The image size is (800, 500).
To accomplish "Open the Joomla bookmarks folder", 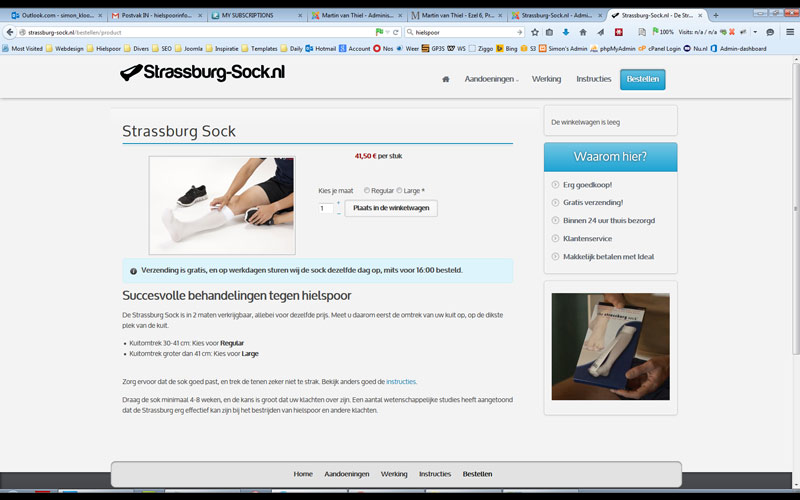I will [189, 48].
